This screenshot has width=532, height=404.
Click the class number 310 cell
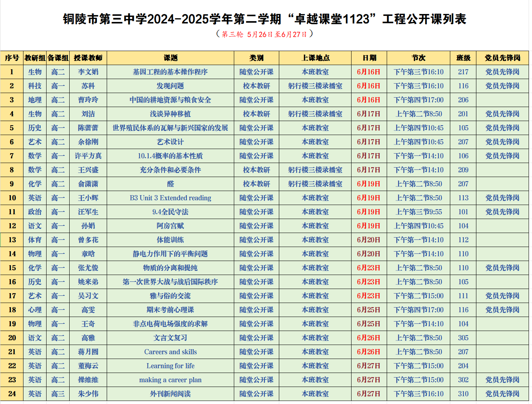click(x=463, y=394)
